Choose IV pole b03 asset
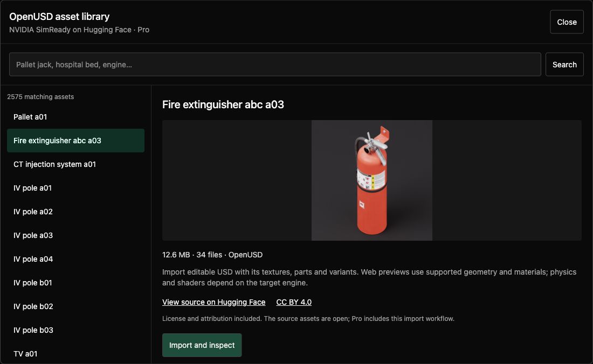The height and width of the screenshot is (364, 593). click(x=75, y=330)
